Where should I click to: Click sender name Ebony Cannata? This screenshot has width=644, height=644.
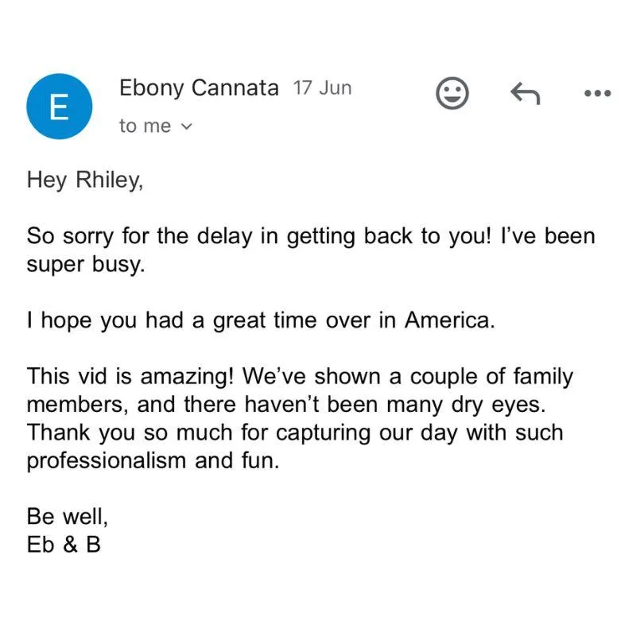point(199,88)
